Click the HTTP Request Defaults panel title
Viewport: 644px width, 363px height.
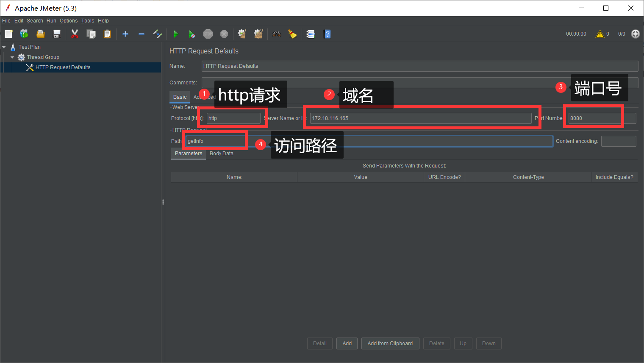click(x=204, y=51)
